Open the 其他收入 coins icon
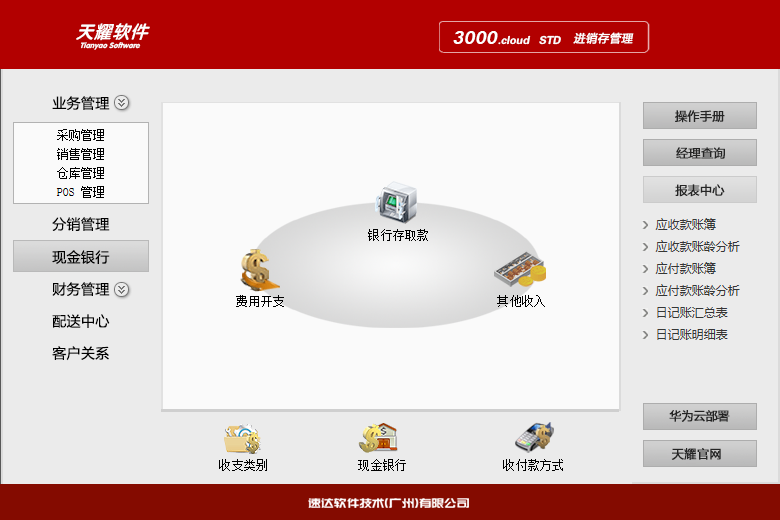 (520, 269)
